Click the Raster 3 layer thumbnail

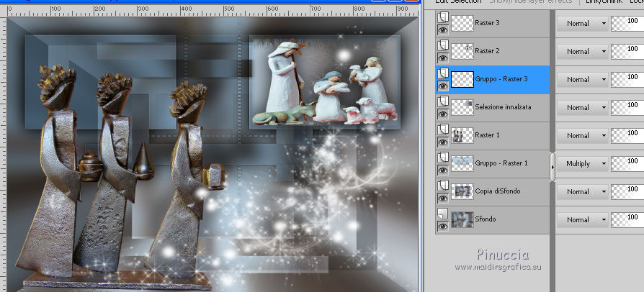point(462,24)
